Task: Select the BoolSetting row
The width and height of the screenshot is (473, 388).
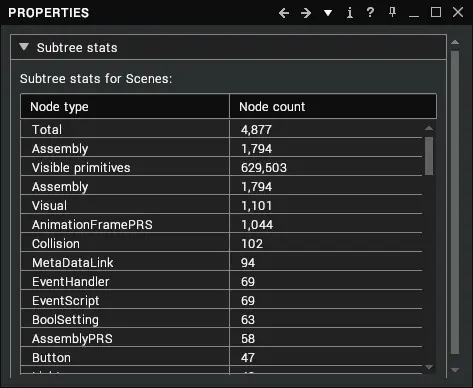Action: coord(222,320)
